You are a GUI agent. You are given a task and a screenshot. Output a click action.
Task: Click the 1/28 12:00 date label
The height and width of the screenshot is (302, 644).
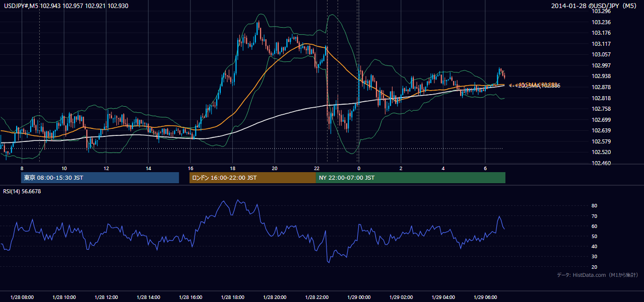[106, 297]
